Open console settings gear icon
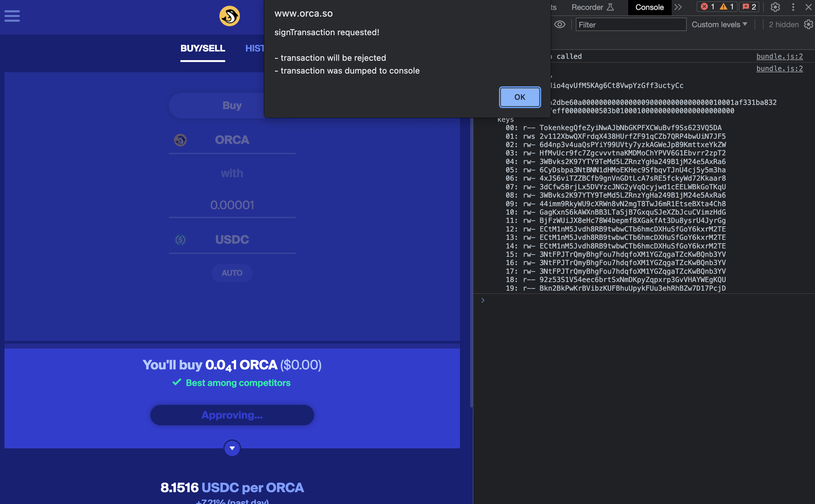815x504 pixels. (x=808, y=24)
